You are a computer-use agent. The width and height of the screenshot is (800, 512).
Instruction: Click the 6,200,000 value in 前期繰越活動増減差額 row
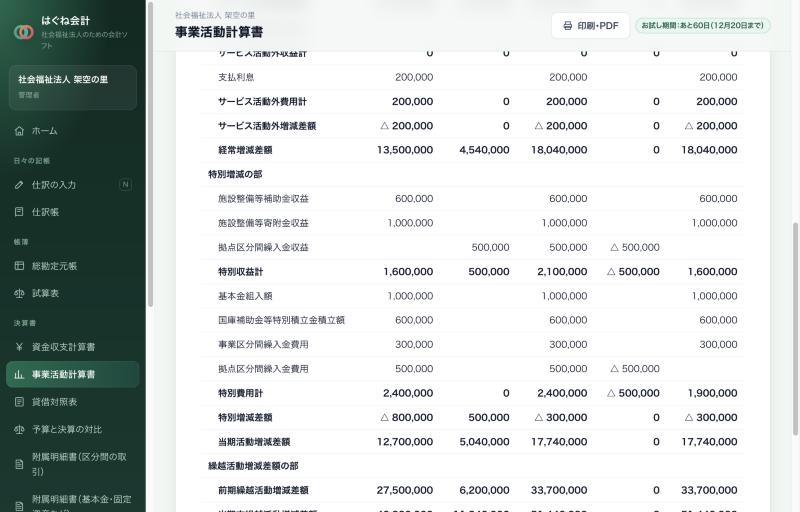coord(484,491)
